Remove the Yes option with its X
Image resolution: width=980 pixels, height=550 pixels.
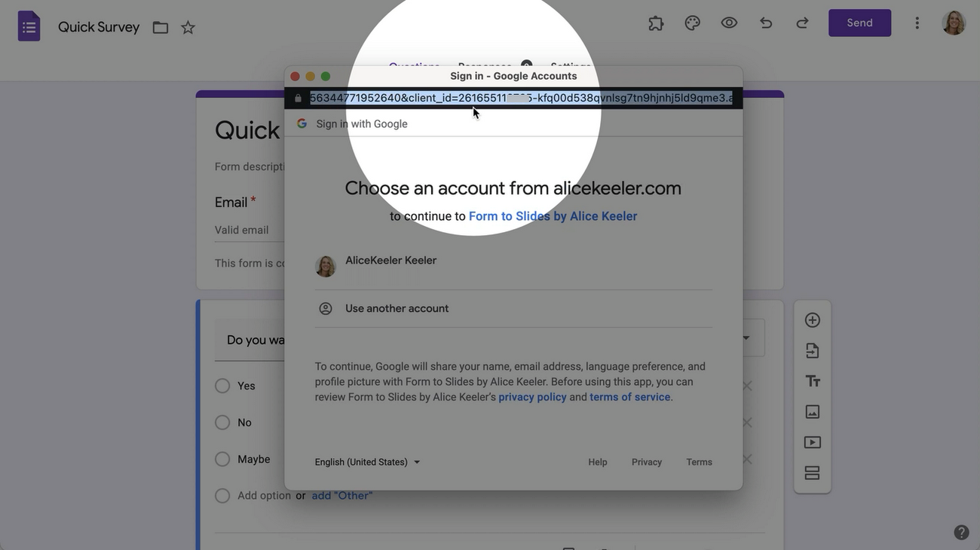(x=747, y=386)
